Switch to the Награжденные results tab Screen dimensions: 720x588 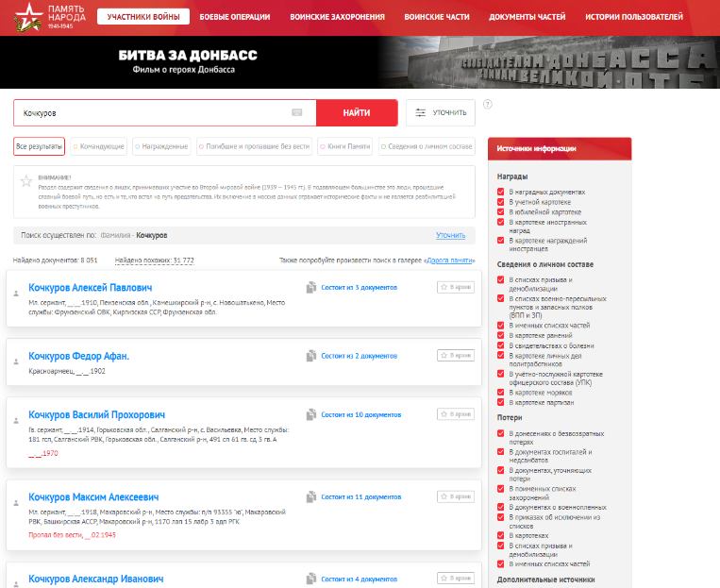(162, 146)
